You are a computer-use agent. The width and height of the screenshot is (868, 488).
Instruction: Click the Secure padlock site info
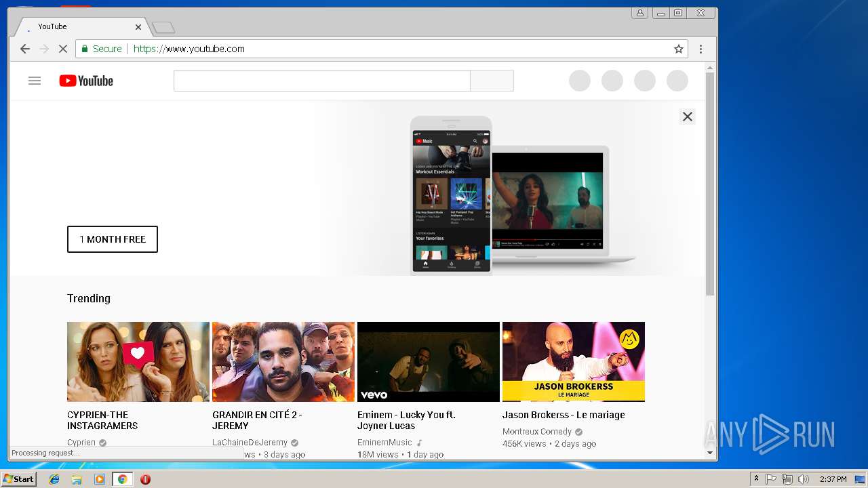click(102, 49)
